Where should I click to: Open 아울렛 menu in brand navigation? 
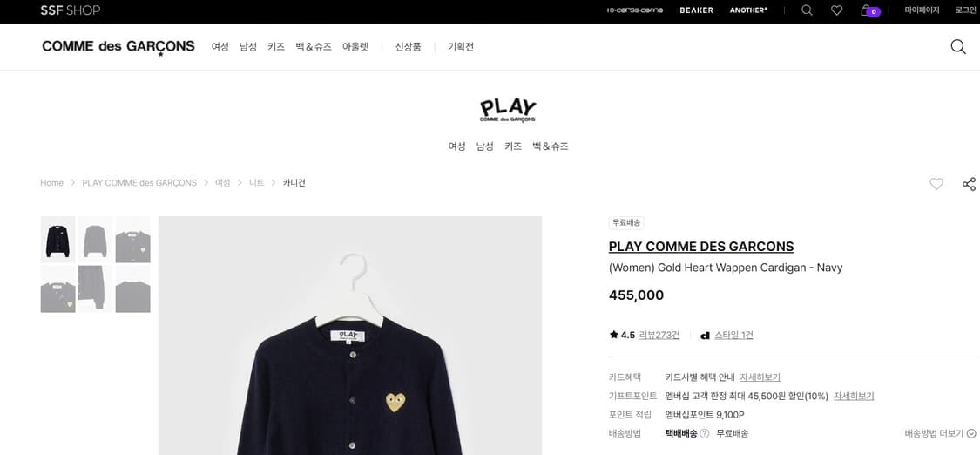355,47
